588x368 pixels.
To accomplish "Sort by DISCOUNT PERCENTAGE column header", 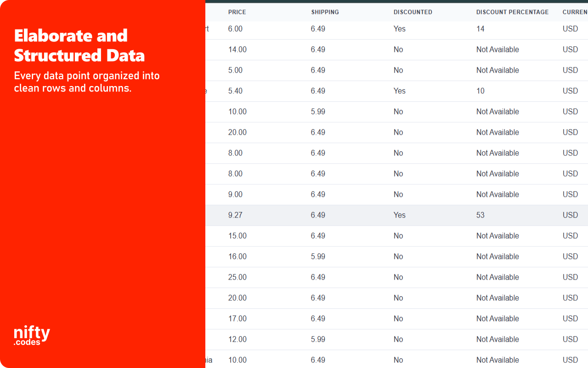I will pos(512,12).
